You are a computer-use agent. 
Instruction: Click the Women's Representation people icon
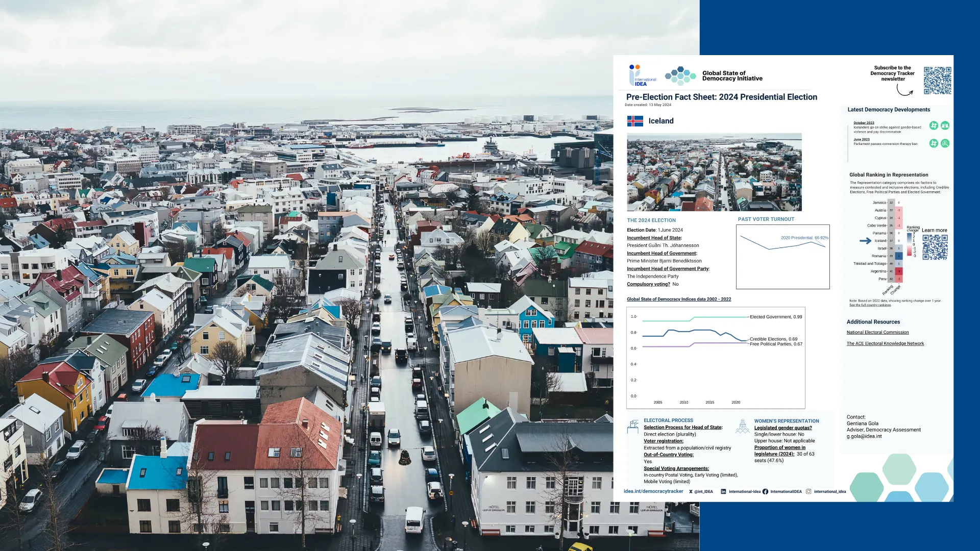point(743,427)
